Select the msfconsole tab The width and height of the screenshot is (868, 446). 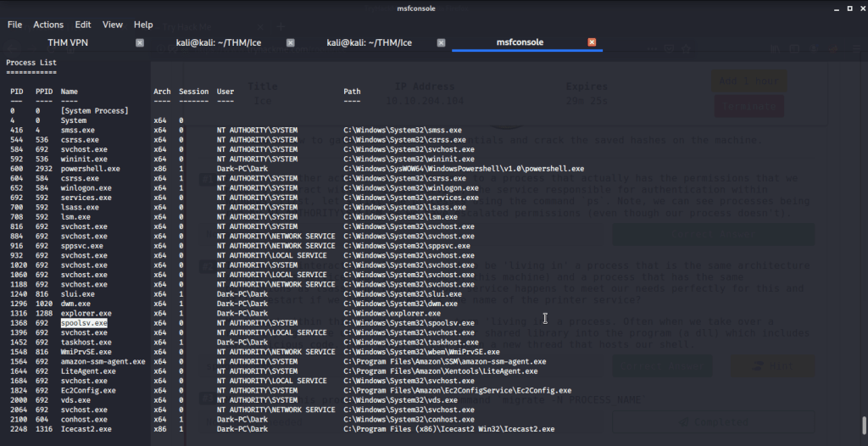(519, 42)
